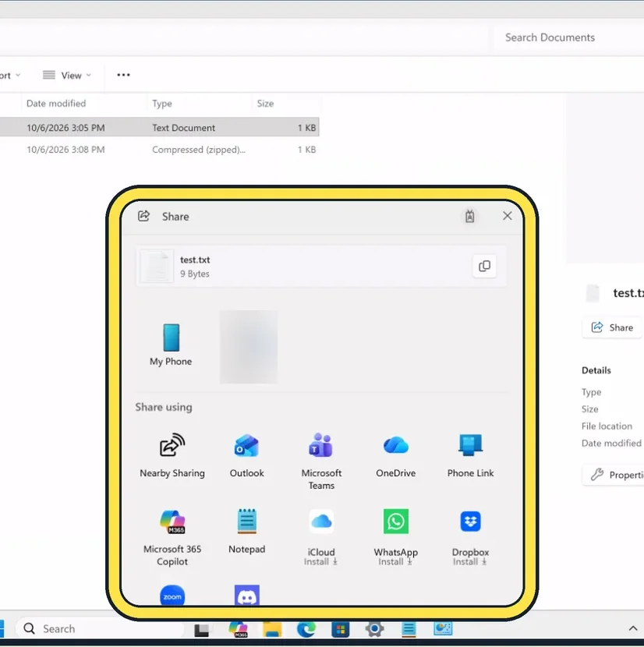Open Properties in the details pane
The height and width of the screenshot is (647, 644).
pyautogui.click(x=614, y=475)
